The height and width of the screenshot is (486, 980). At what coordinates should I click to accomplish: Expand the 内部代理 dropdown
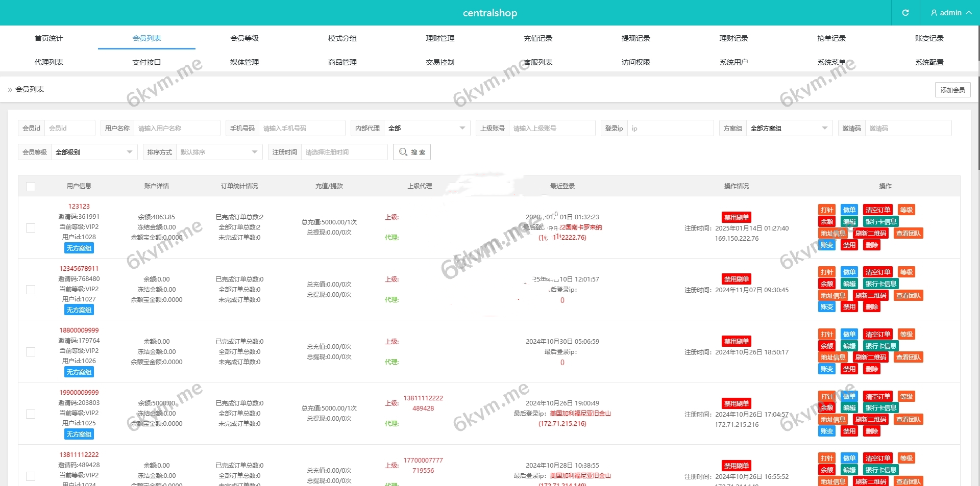[x=427, y=129]
